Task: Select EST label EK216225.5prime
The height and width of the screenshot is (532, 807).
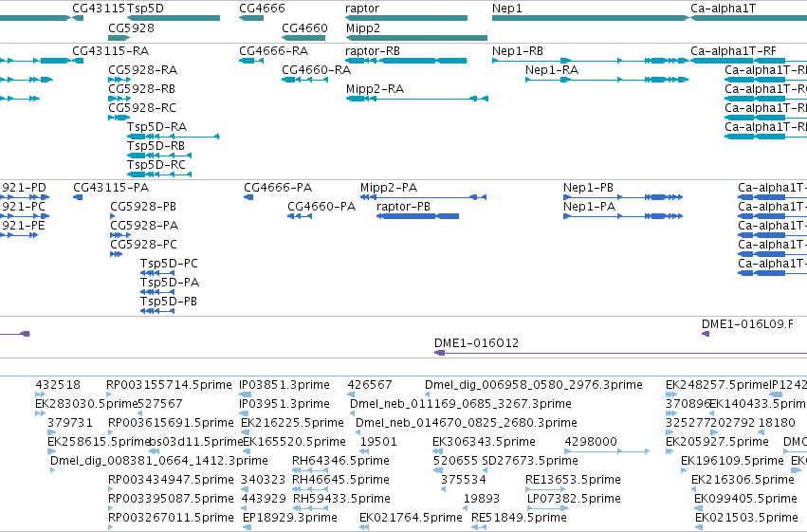Action: point(292,424)
